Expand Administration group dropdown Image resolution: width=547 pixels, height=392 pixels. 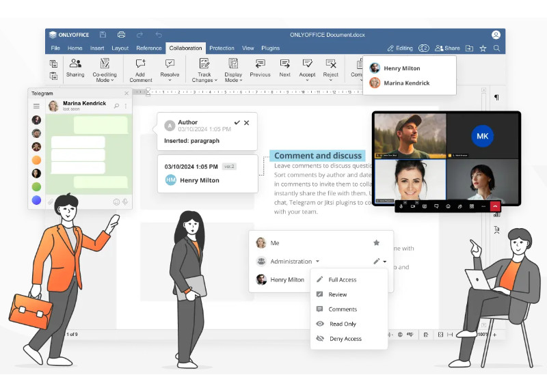317,261
